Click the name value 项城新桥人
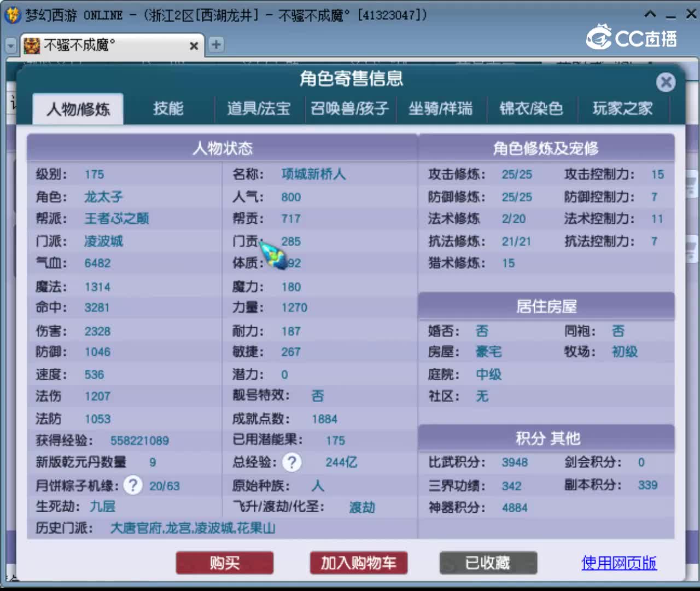Screen dimensions: 700x591 (313, 174)
